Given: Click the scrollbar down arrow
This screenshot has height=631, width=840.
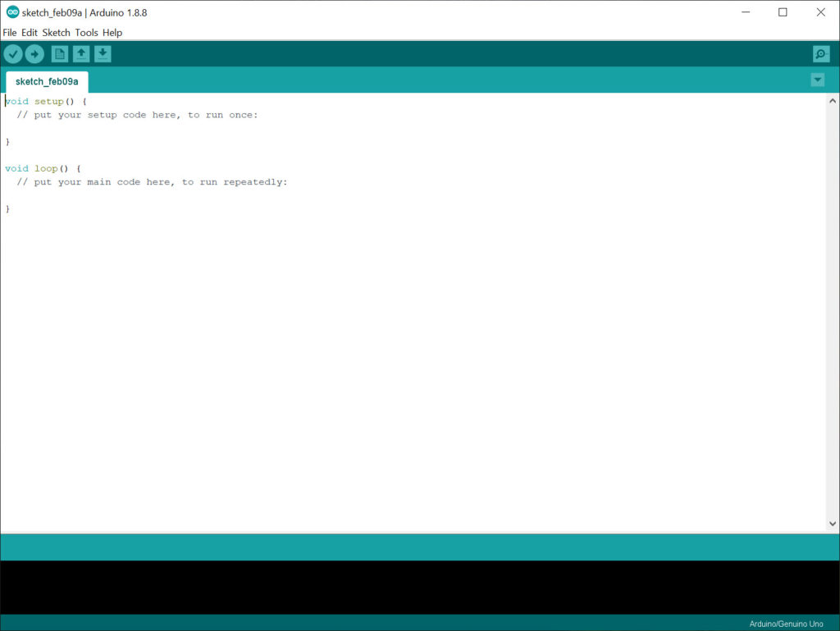Looking at the screenshot, I should [832, 523].
